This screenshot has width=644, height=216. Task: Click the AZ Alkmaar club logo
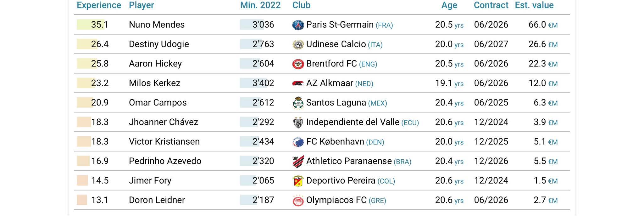pos(298,83)
